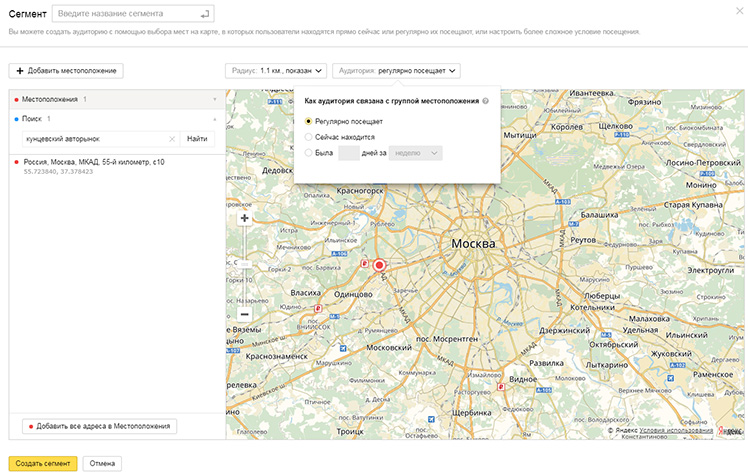The height and width of the screenshot is (474, 748).
Task: Collapse the 'Поиск' section arrow
Action: point(215,119)
